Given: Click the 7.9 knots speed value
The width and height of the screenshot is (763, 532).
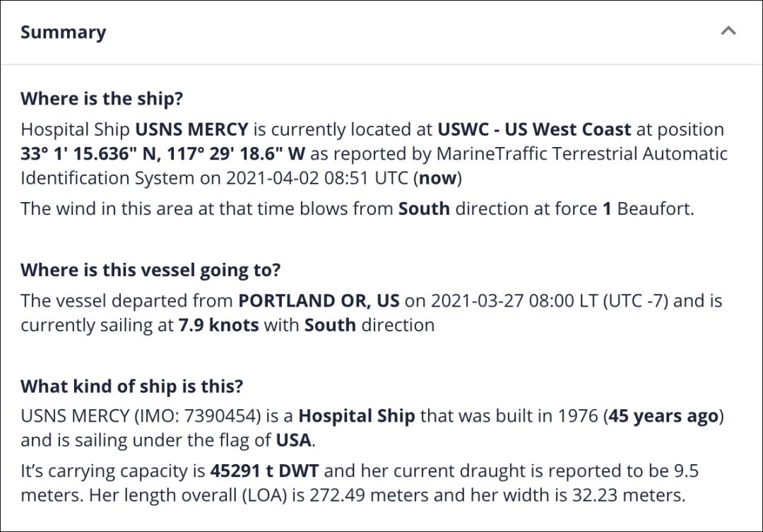Looking at the screenshot, I should click(x=218, y=325).
